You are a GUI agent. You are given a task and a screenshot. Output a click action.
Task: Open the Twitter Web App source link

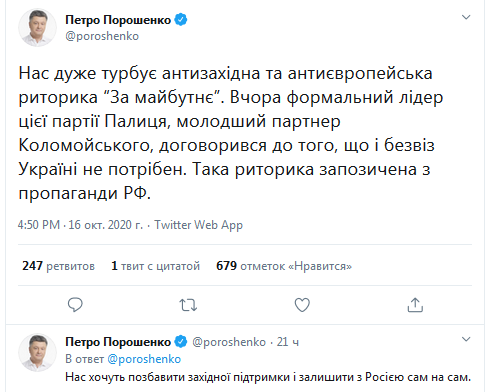tap(198, 225)
